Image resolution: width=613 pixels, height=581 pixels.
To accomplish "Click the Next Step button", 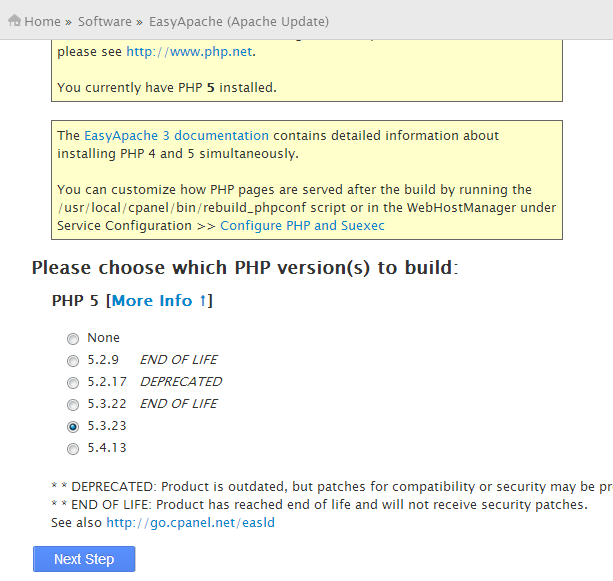I will point(84,559).
